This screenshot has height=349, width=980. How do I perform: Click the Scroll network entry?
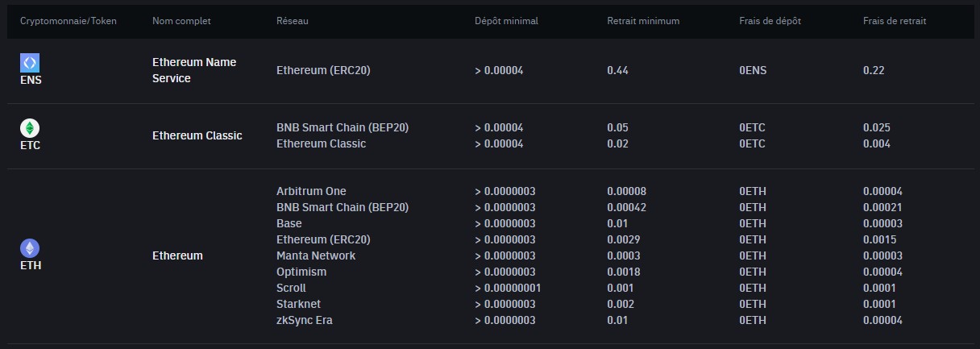pyautogui.click(x=291, y=288)
